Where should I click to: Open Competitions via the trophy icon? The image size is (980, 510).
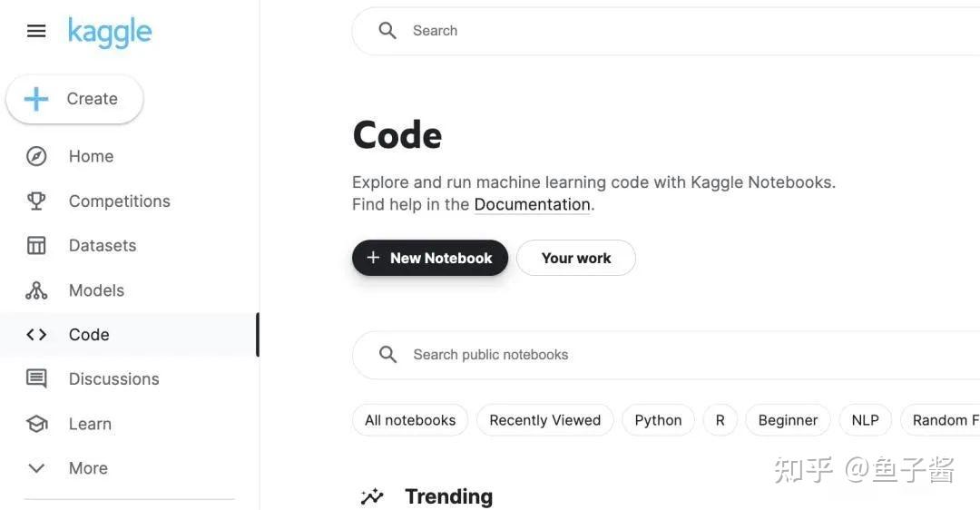(x=36, y=201)
